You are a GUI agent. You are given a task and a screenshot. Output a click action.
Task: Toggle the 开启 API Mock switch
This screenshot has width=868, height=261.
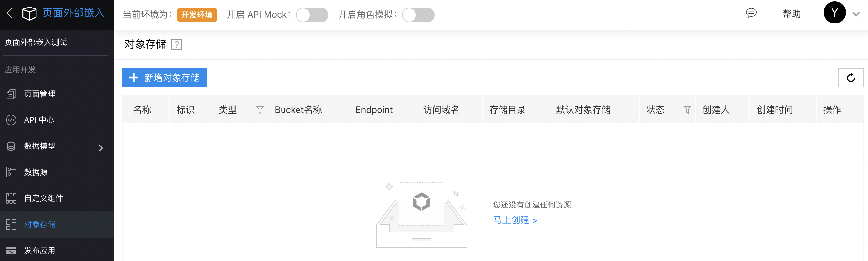312,15
